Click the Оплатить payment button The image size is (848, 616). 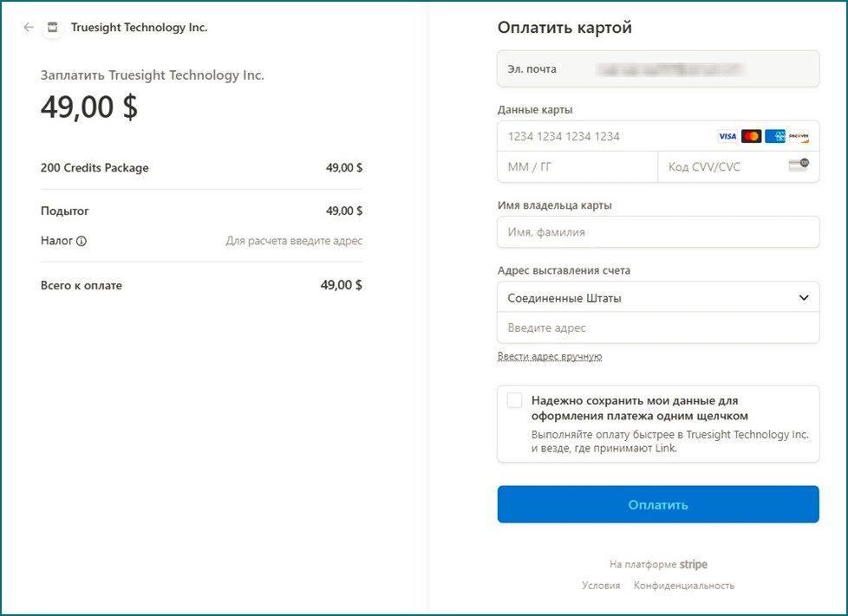pos(658,504)
